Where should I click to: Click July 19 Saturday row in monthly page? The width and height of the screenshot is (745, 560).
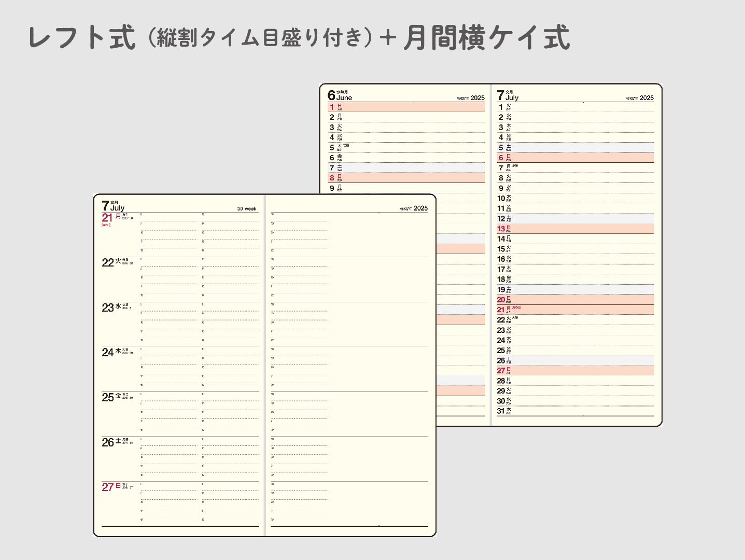coord(575,289)
